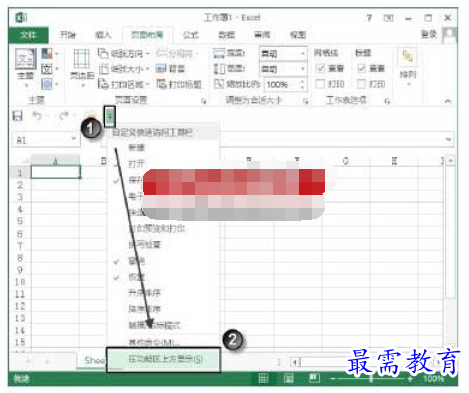This screenshot has width=469, height=393.
Task: Choose More Commands (其他命令) menu item
Action: point(163,342)
